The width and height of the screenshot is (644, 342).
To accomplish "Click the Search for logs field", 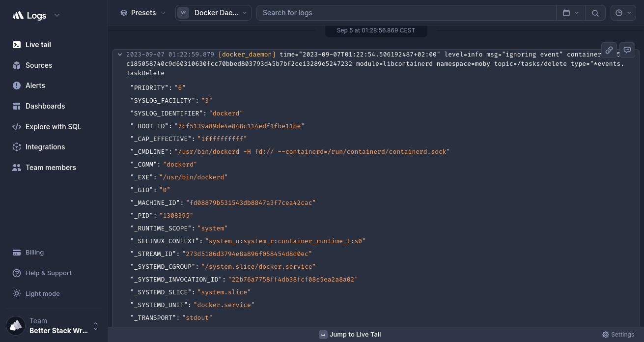I will tap(406, 13).
